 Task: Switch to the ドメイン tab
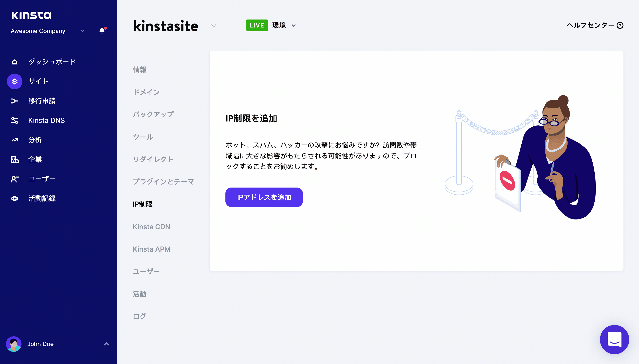[146, 92]
